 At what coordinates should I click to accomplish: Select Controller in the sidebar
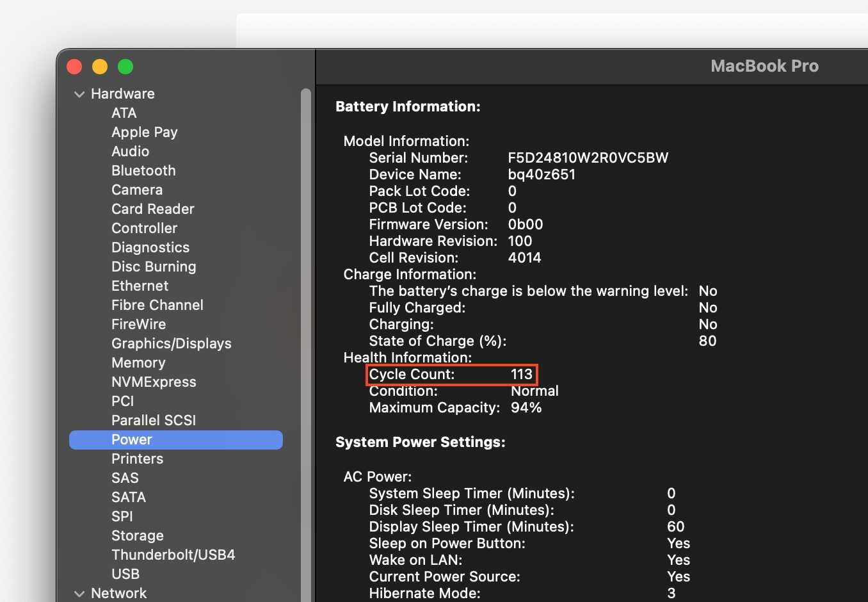point(144,229)
